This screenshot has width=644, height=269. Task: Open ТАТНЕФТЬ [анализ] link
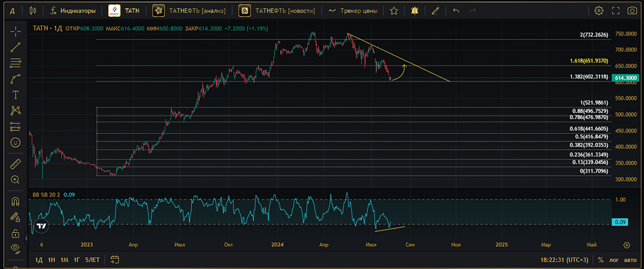point(189,11)
